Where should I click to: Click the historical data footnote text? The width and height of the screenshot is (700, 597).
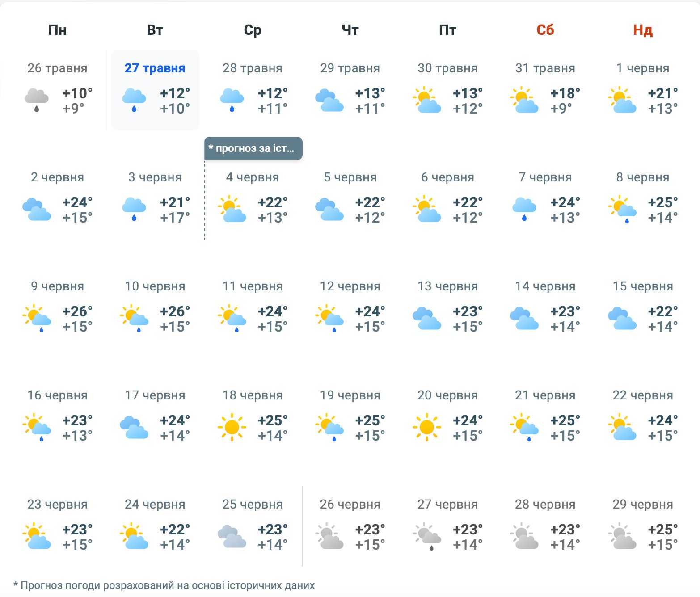pyautogui.click(x=164, y=585)
